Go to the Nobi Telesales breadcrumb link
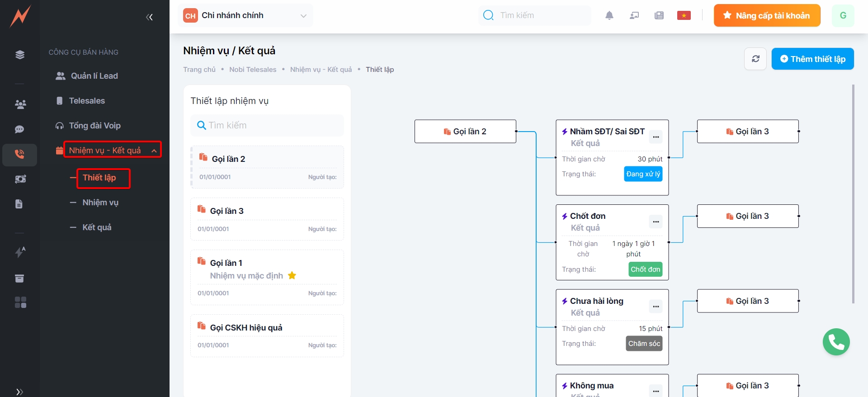The width and height of the screenshot is (868, 397). pyautogui.click(x=252, y=70)
